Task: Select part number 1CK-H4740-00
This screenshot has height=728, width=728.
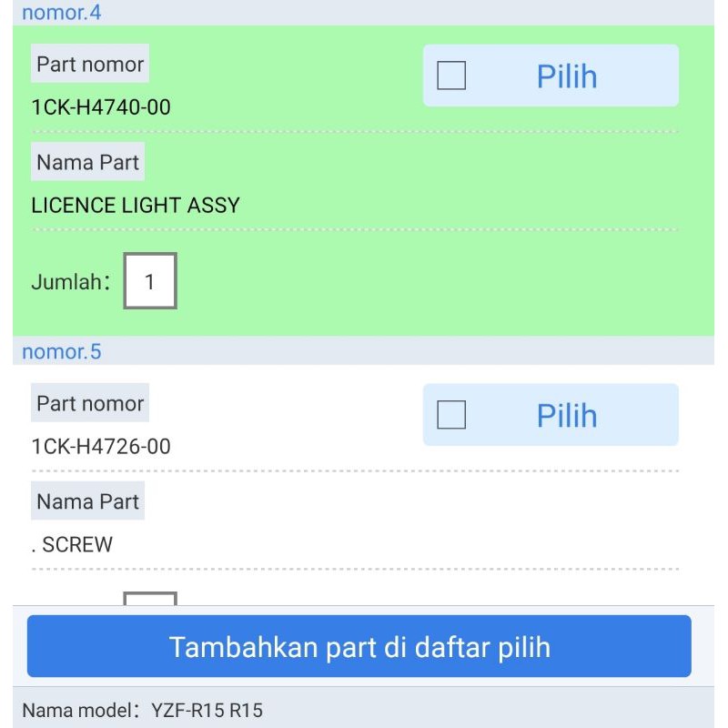Action: (x=100, y=106)
